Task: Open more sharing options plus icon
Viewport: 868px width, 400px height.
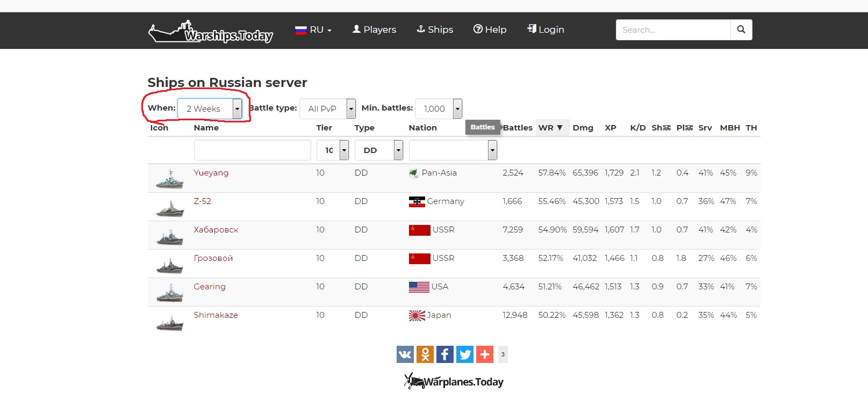Action: [x=485, y=354]
